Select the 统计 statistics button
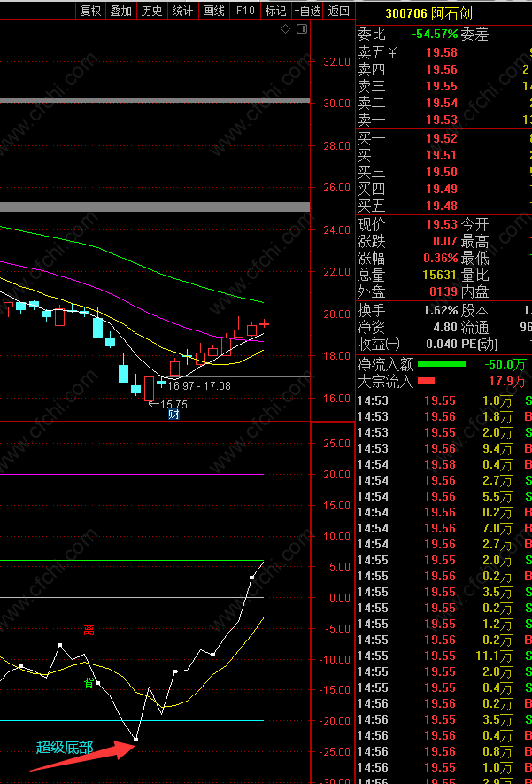 (x=183, y=11)
